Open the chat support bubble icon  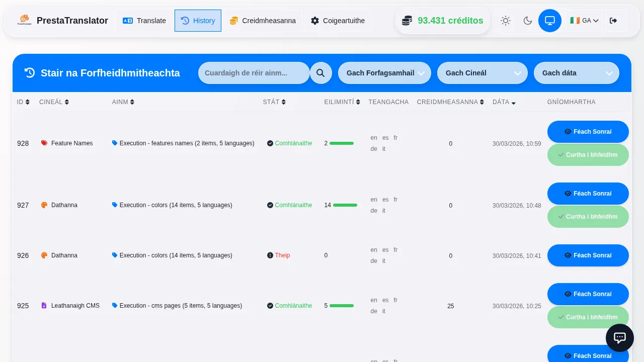[x=619, y=338]
